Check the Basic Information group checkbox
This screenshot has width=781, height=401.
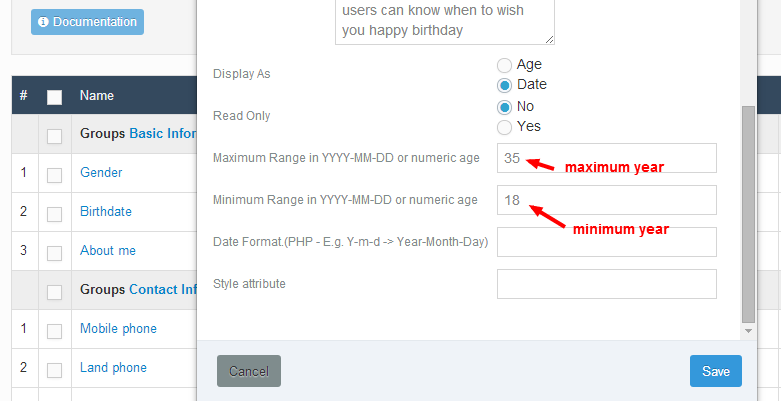[x=54, y=136]
